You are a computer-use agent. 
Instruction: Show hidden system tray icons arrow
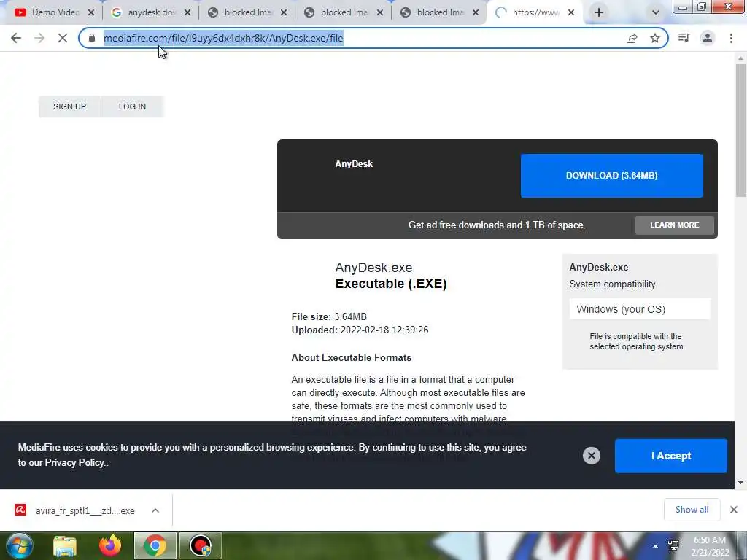tap(656, 546)
